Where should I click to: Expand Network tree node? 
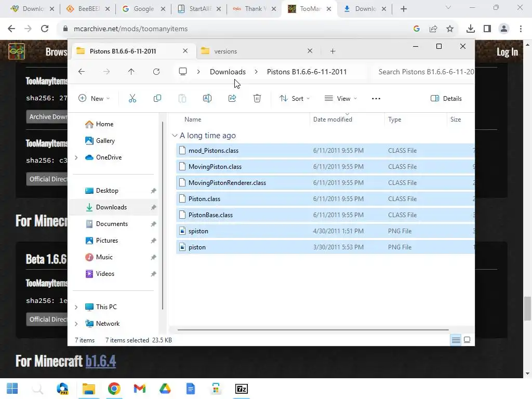click(76, 324)
